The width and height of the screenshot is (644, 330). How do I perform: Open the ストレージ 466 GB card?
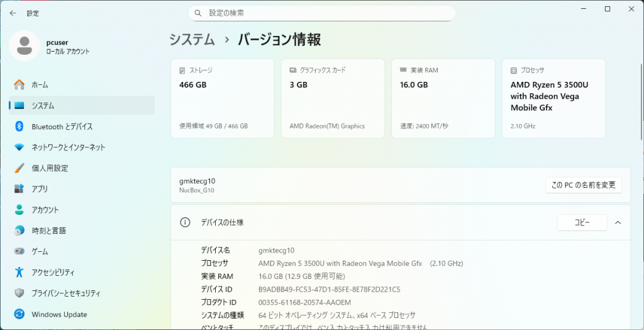(222, 98)
